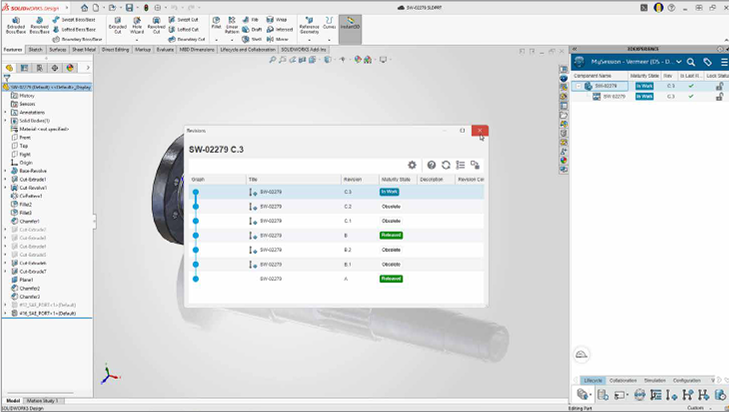Click lock status icon of first SW-02279 row
Image resolution: width=729 pixels, height=412 pixels.
(719, 86)
